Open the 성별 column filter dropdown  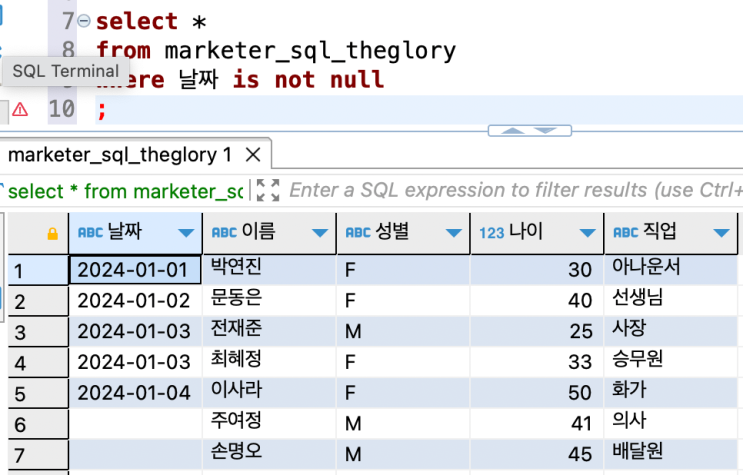454,233
